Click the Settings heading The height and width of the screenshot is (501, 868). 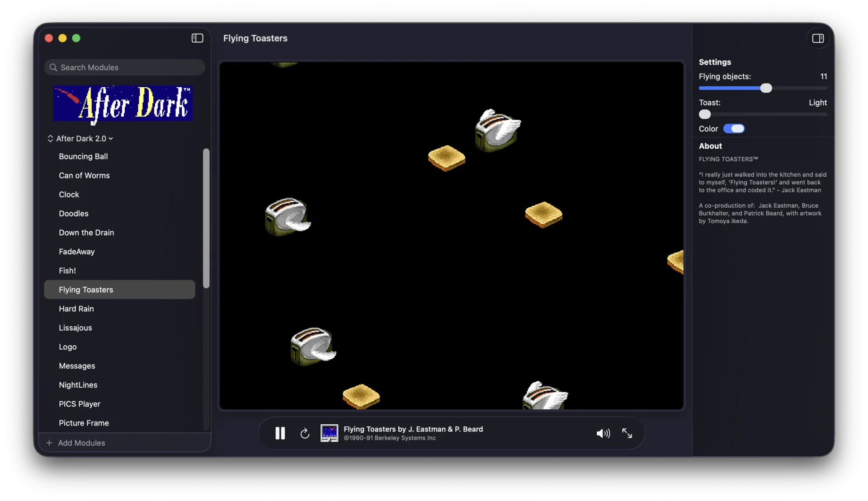[x=715, y=62]
